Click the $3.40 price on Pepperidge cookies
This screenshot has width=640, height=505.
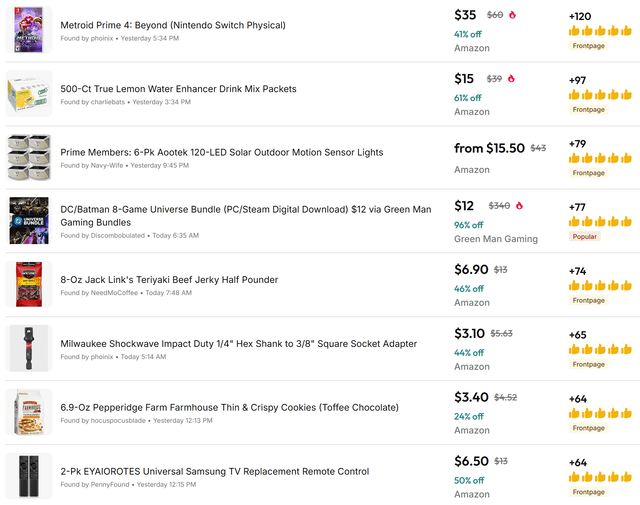pyautogui.click(x=471, y=397)
